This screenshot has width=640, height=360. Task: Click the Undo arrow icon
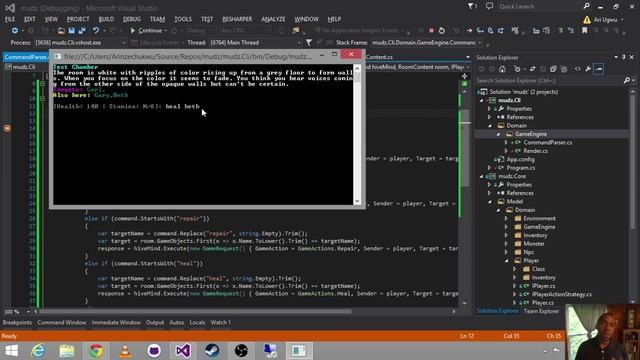point(96,31)
